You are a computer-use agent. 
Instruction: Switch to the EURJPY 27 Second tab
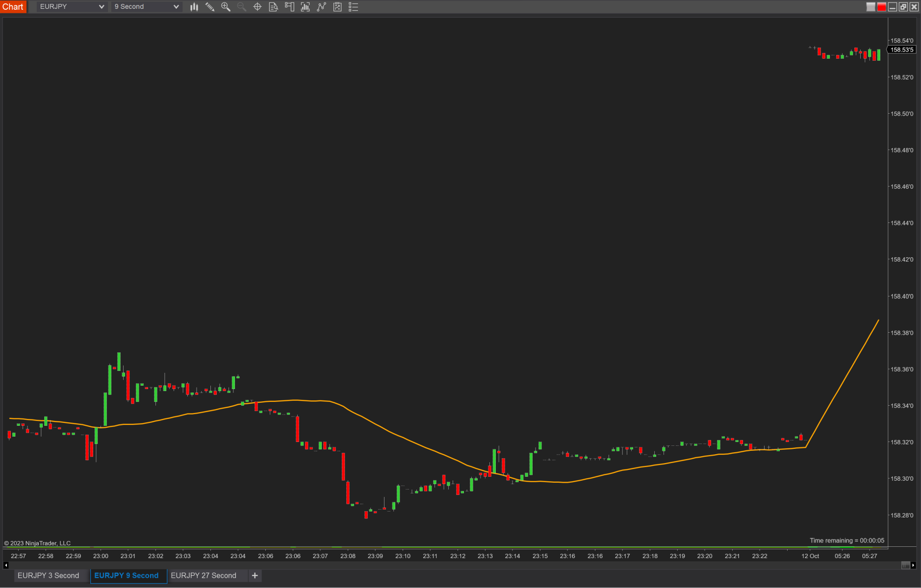click(204, 576)
